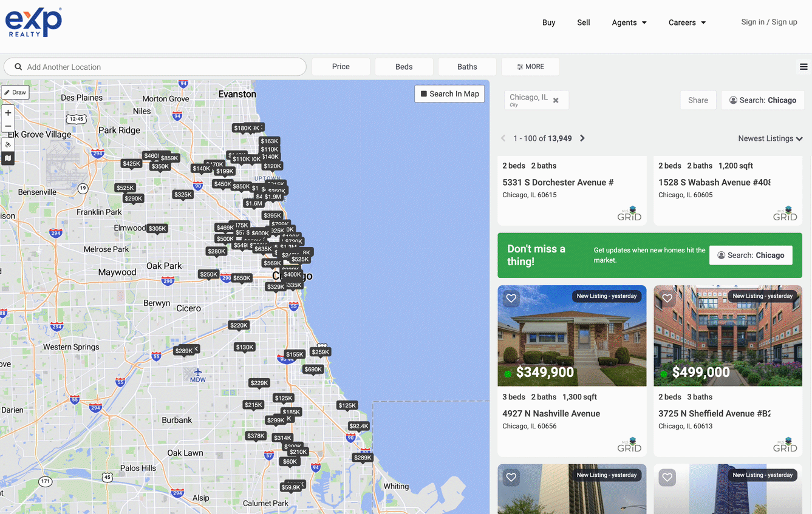Zoom in the map with plus button

tap(8, 113)
